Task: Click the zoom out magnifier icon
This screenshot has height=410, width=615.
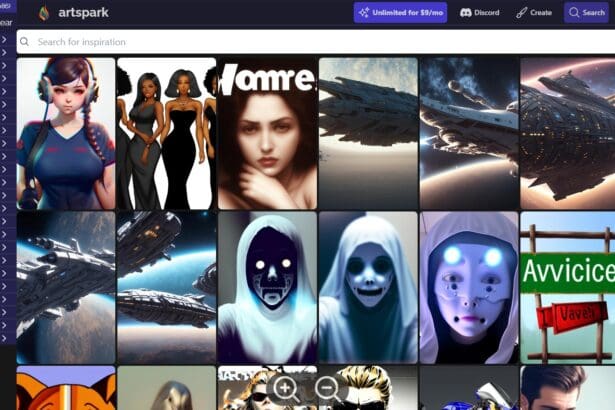Action: [x=328, y=389]
